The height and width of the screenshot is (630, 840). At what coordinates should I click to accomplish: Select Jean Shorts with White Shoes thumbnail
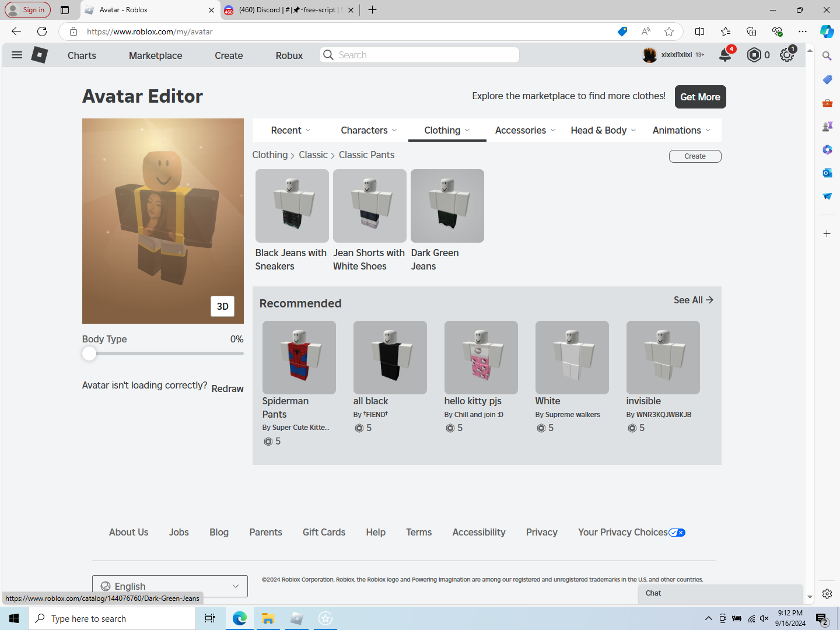tap(370, 206)
